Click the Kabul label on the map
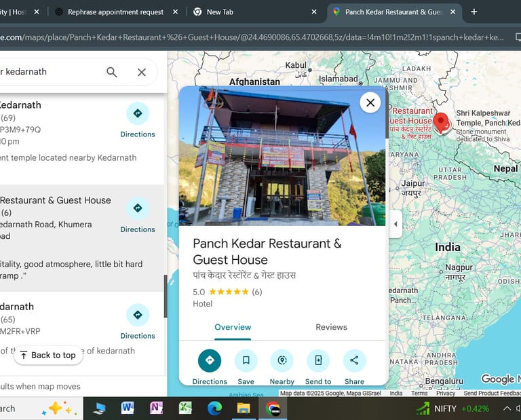 296,65
